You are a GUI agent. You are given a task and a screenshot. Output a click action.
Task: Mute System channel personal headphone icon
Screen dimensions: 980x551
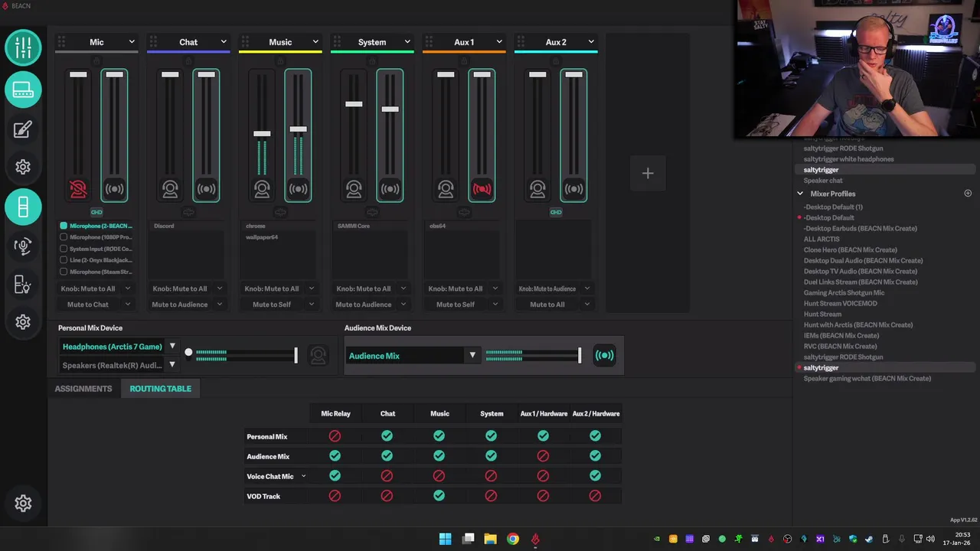tap(354, 189)
